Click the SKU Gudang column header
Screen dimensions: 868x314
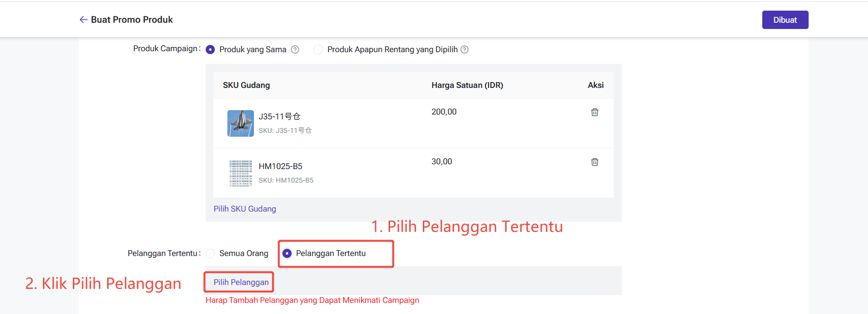point(246,85)
